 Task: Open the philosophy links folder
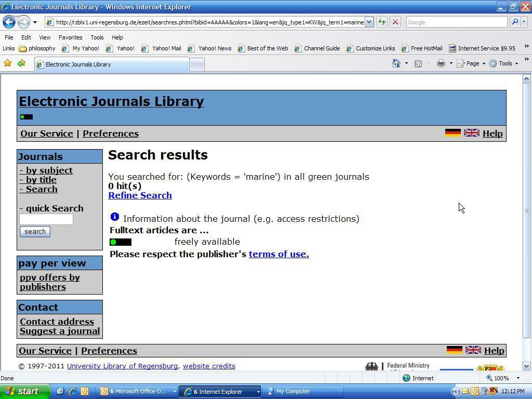(37, 48)
